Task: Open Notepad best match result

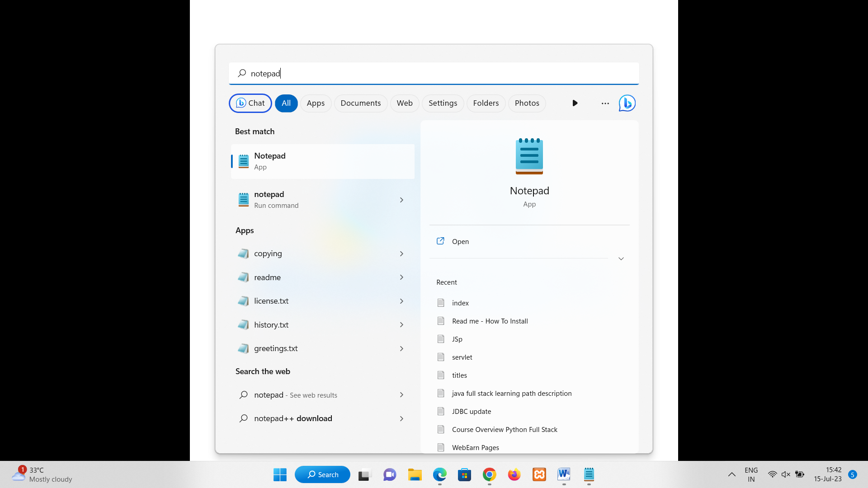Action: [322, 161]
